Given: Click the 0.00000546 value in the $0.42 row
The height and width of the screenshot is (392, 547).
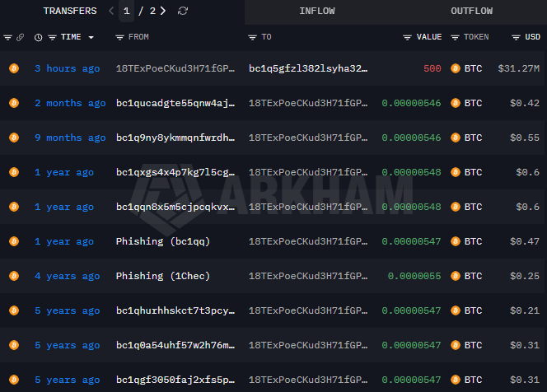Looking at the screenshot, I should click(x=411, y=103).
